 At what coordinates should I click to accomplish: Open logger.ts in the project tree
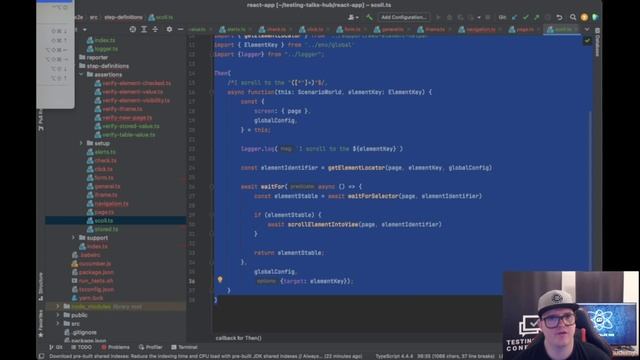106,49
